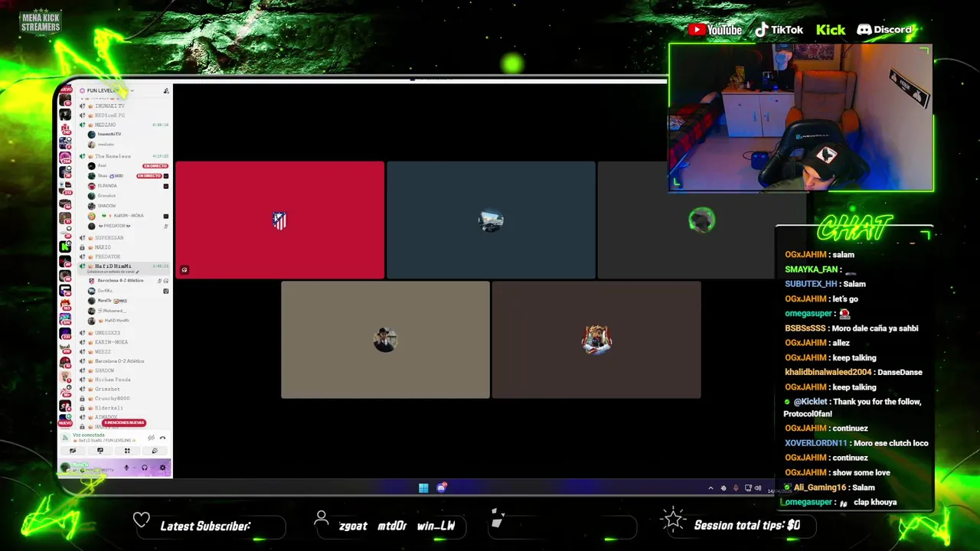Jump to the 5 menciones nuevas pill
980x551 pixels.
pos(124,422)
